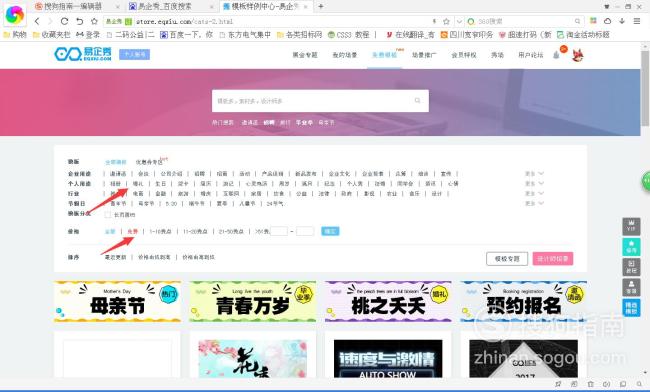Click the person icon button on the sidebar

(x=631, y=287)
